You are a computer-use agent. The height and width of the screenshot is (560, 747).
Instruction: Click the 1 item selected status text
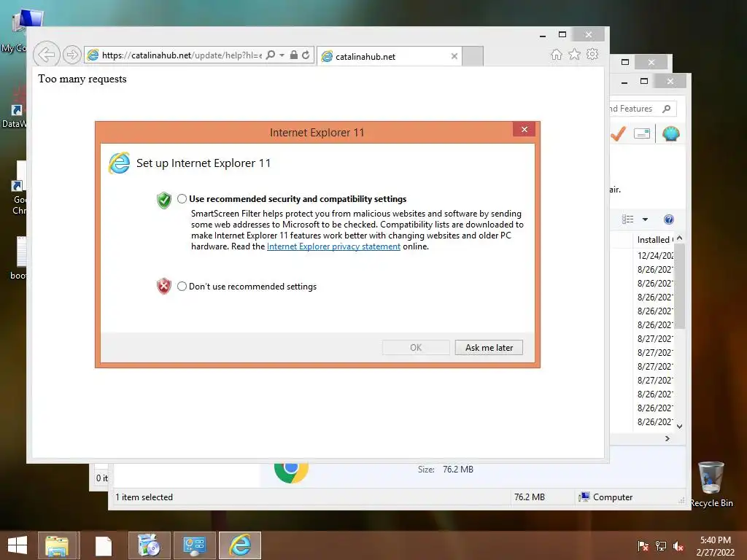(144, 497)
